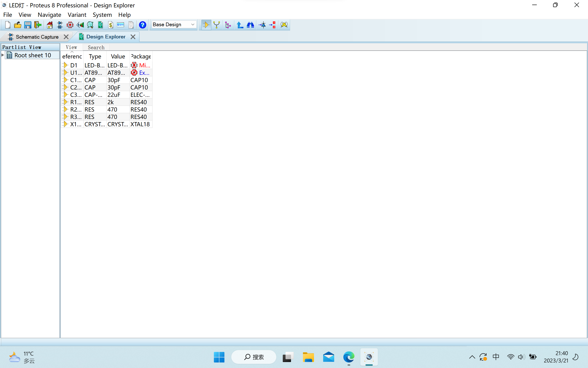The height and width of the screenshot is (368, 588).
Task: Click goto schematic diode icon
Action: [262, 25]
